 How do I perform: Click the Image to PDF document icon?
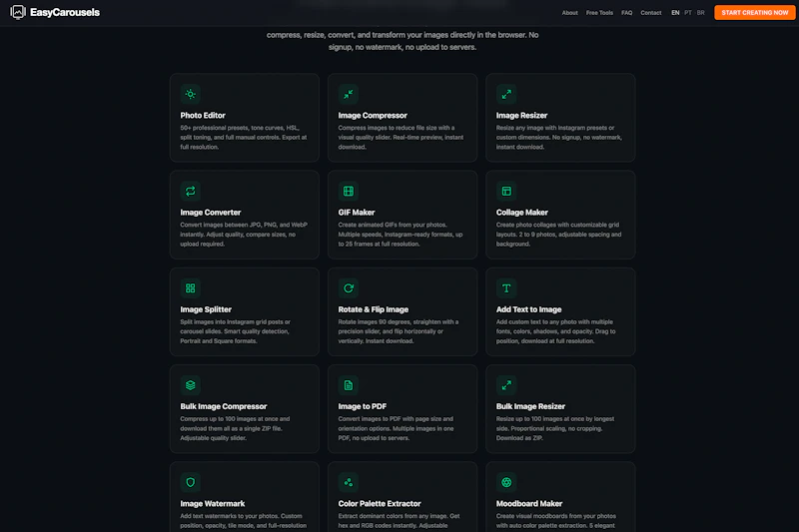(x=348, y=385)
